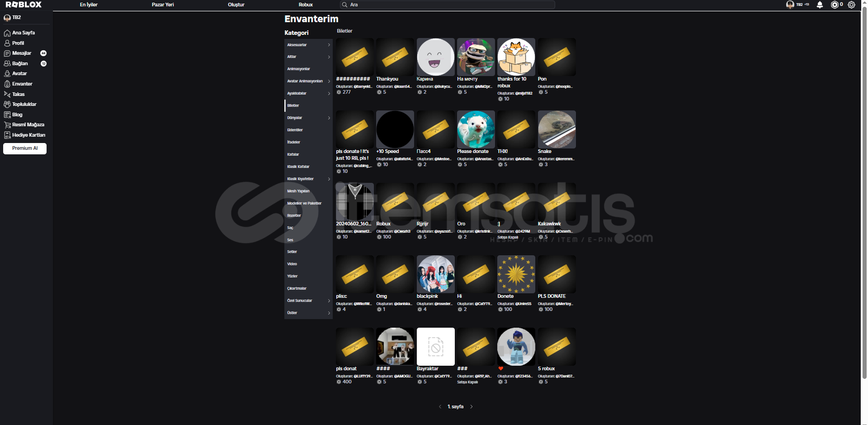Viewport: 868px width, 425px height.
Task: Open the +10 Speed black thumbnail
Action: point(395,129)
